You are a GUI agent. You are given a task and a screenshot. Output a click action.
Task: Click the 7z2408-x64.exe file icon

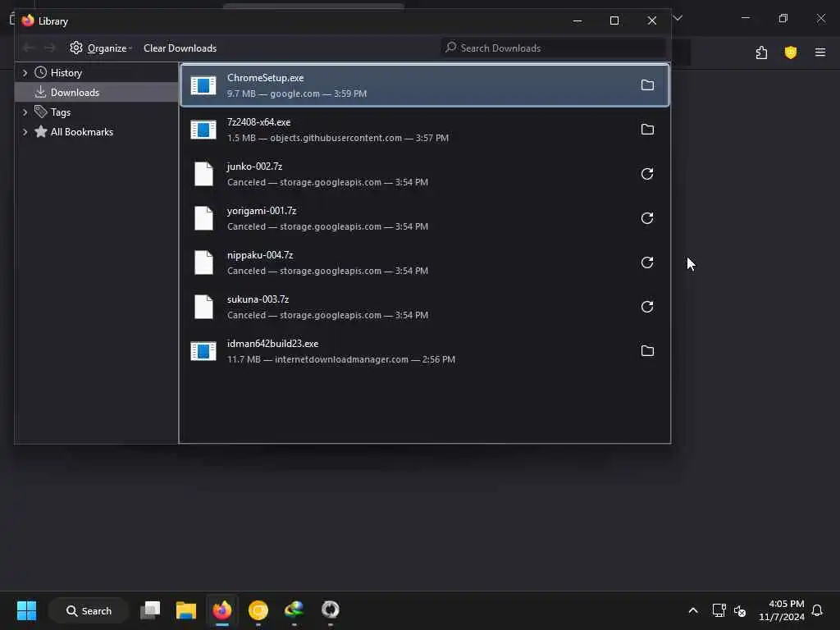click(203, 130)
